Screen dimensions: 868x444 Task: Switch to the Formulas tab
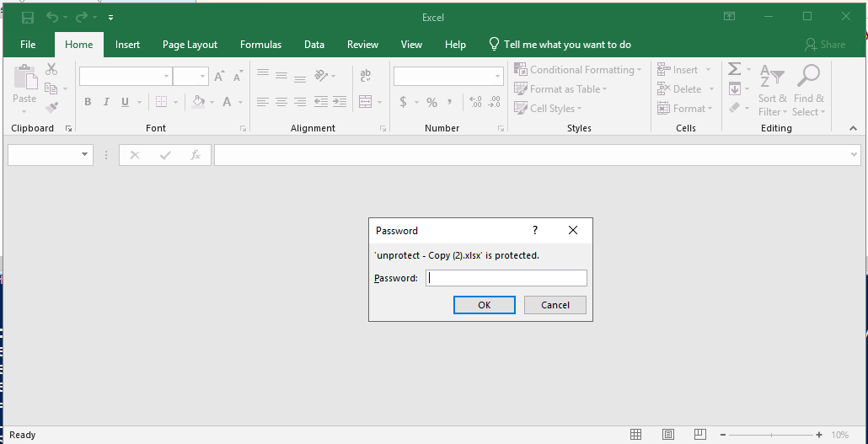click(260, 45)
